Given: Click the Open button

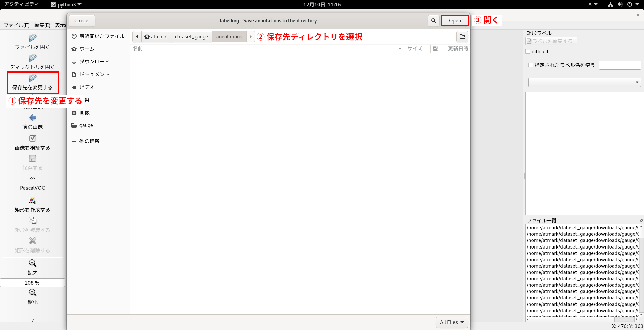Looking at the screenshot, I should click(455, 21).
